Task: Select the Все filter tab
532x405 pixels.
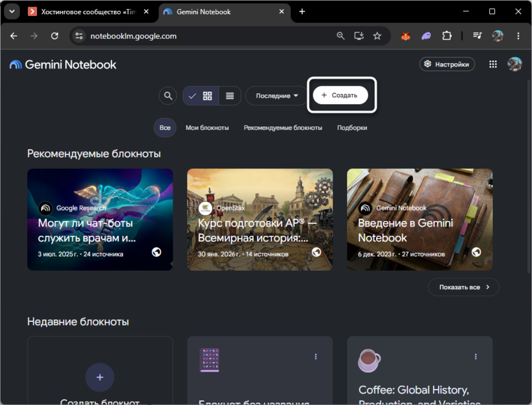Action: point(165,128)
